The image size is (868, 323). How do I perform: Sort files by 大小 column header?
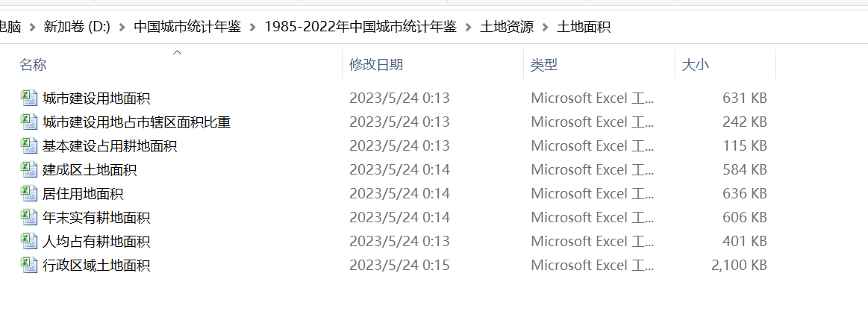pos(696,65)
